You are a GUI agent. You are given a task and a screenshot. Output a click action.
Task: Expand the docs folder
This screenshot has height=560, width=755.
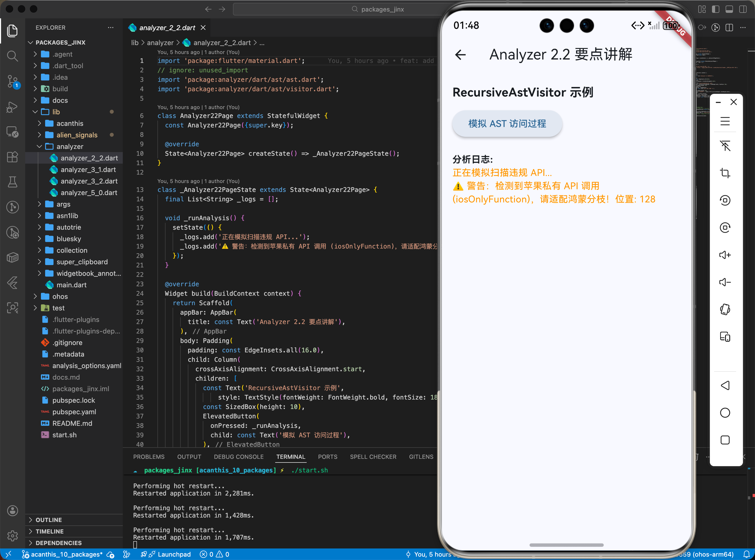pyautogui.click(x=60, y=100)
